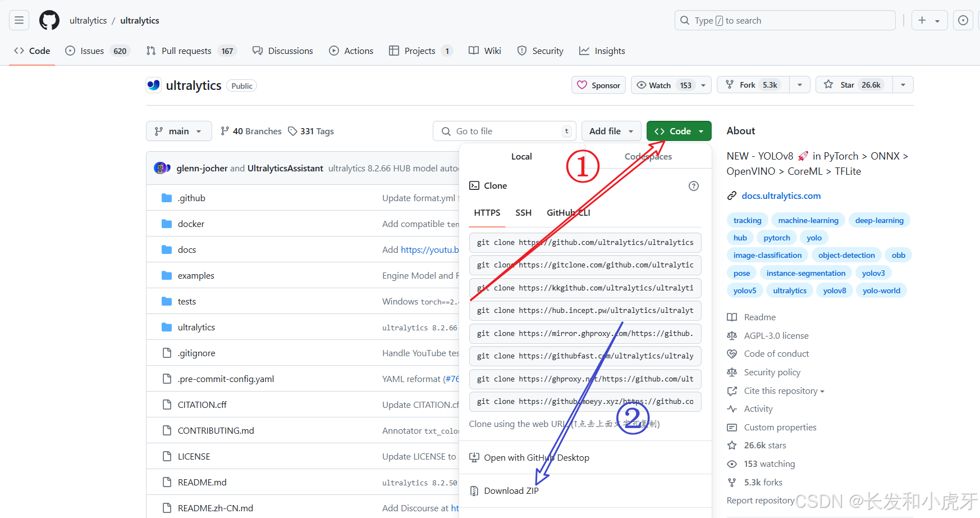Open the Pull requests tab
The image size is (980, 518).
tap(191, 51)
